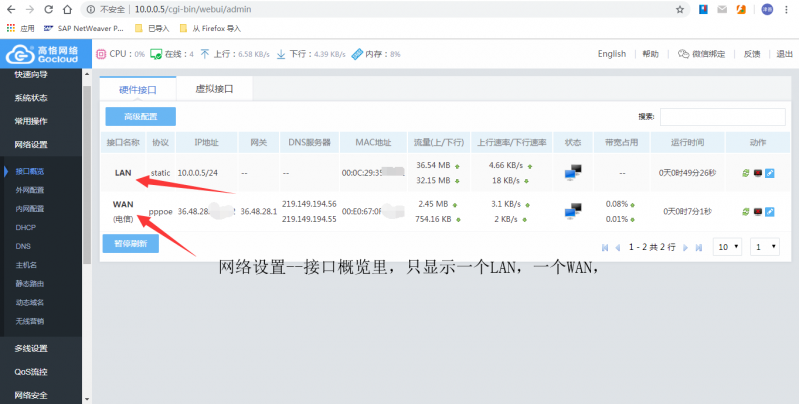
Task: Select DNS in the sidebar submenu
Action: pyautogui.click(x=23, y=246)
